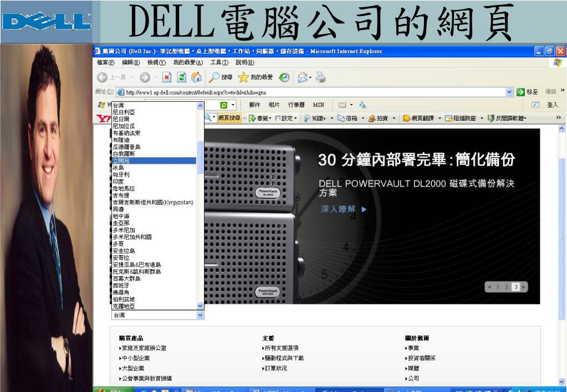Viewport: 567px width, 392px height.
Task: Select 西班牙 in the country list
Action: pos(154,286)
